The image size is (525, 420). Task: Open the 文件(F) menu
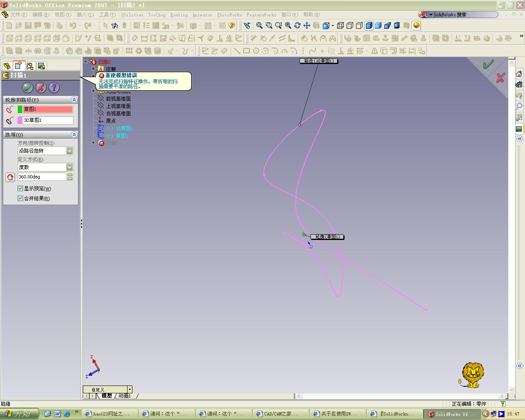point(19,15)
